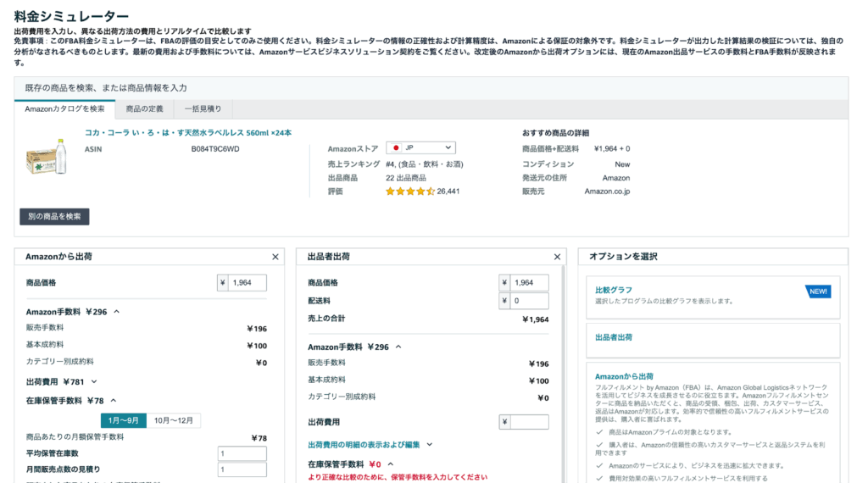Click the 26,441 review count
Image resolution: width=868 pixels, height=483 pixels.
tap(448, 192)
